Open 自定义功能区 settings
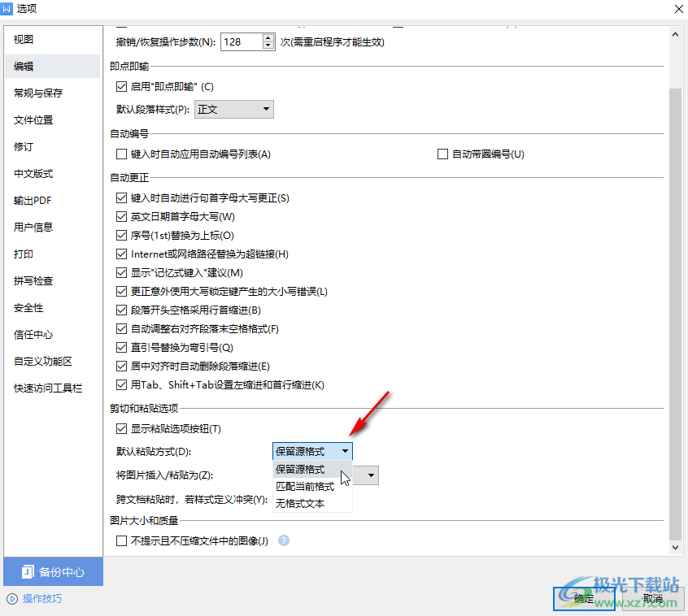Screen dimensions: 688x616 coord(53,362)
